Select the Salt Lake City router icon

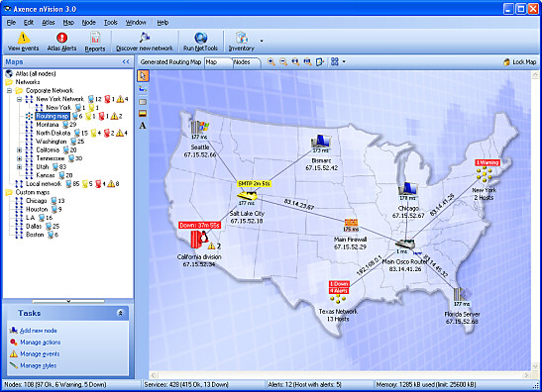[247, 196]
